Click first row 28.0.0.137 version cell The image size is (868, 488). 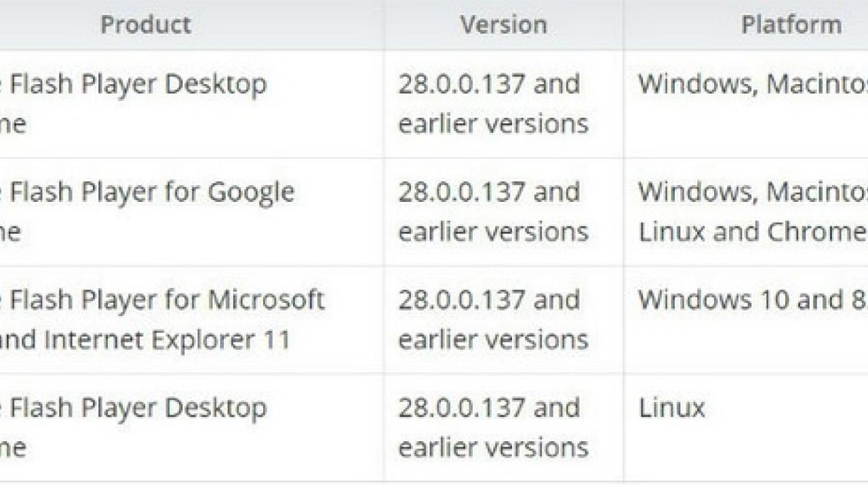point(504,104)
